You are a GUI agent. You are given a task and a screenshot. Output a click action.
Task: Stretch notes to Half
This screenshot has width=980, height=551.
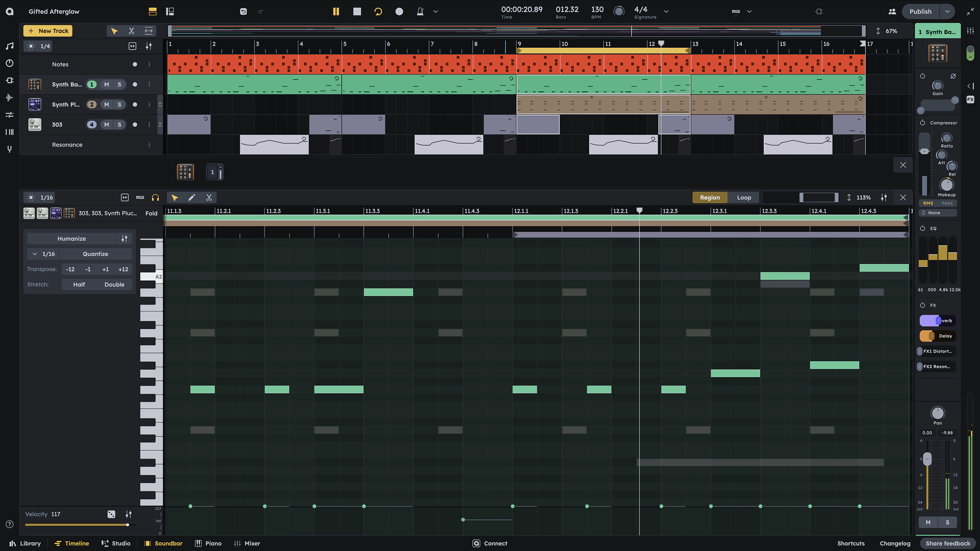coord(79,284)
